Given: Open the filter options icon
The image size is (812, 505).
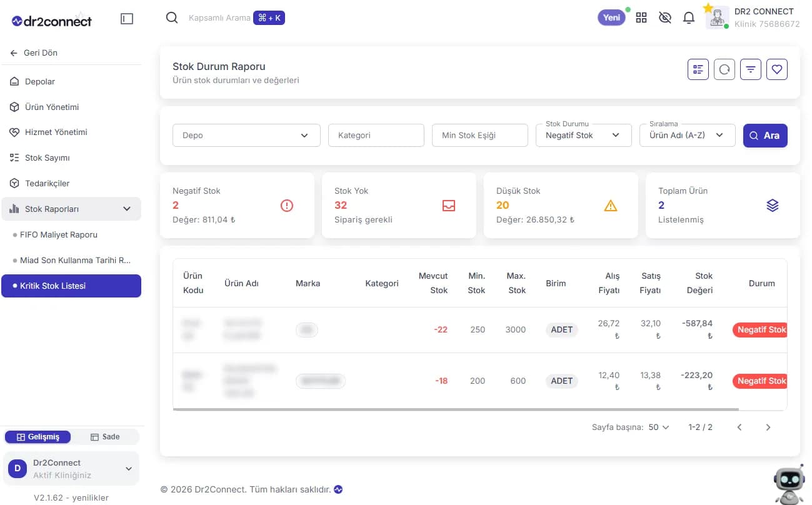Looking at the screenshot, I should tap(751, 69).
